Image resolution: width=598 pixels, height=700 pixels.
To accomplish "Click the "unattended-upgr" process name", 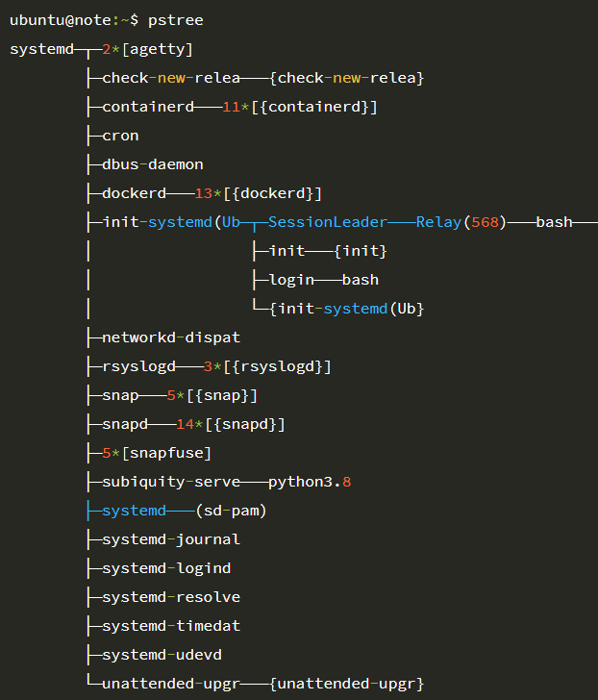I will [171, 684].
